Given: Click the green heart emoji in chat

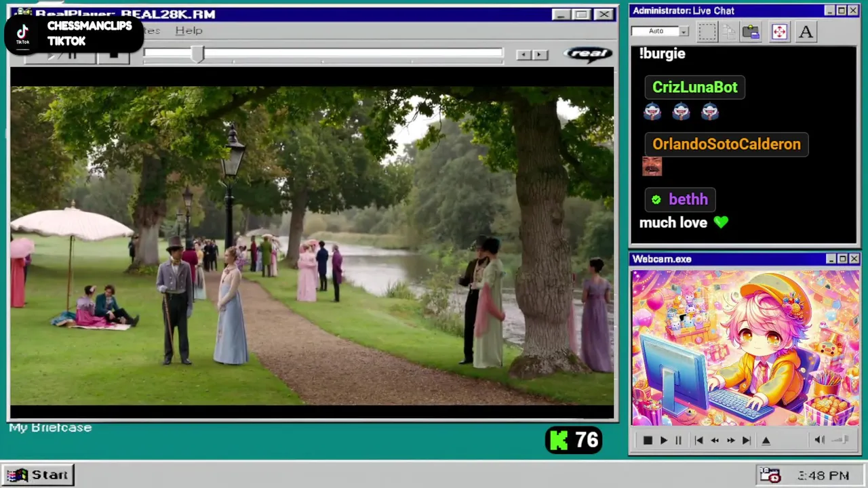Looking at the screenshot, I should [x=721, y=222].
